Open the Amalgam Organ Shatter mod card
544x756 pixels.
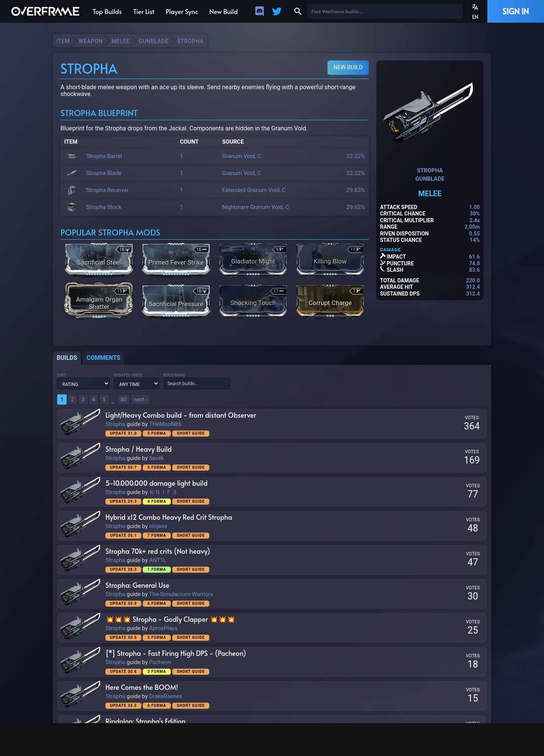99,301
